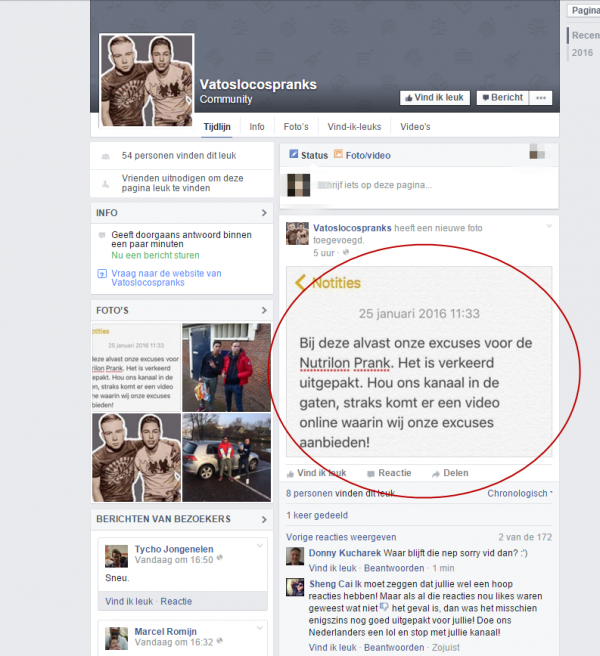Open Marcel Romijn's profile name
Image resolution: width=600 pixels, height=656 pixels.
coord(165,632)
